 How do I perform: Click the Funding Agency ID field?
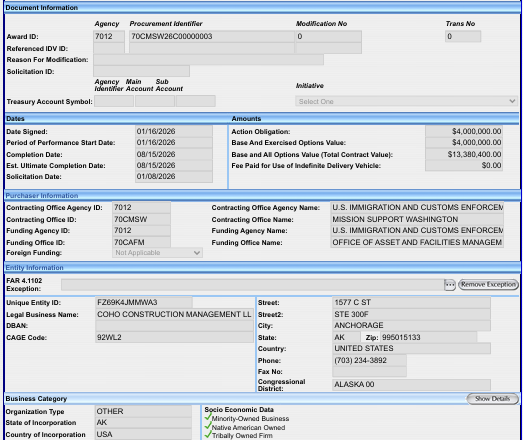coord(141,231)
